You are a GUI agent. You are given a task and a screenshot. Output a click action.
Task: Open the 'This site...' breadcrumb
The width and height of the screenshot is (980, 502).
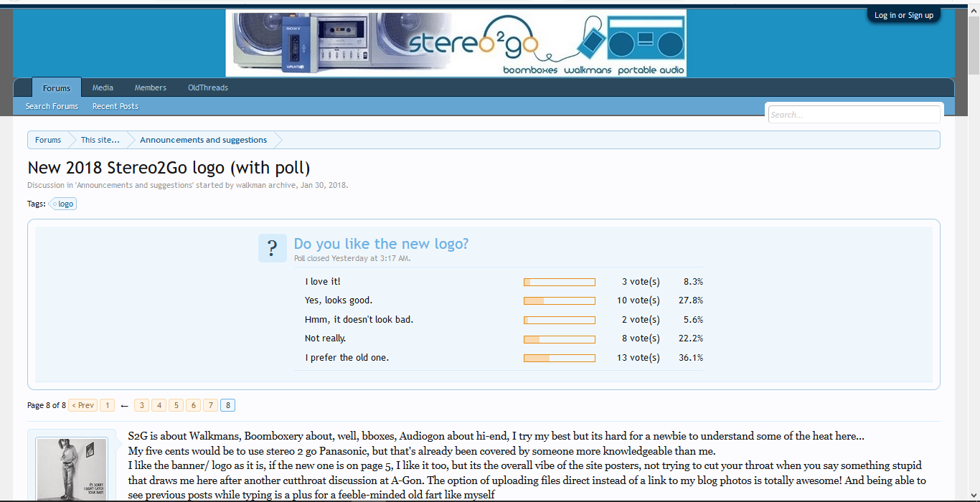coord(100,140)
